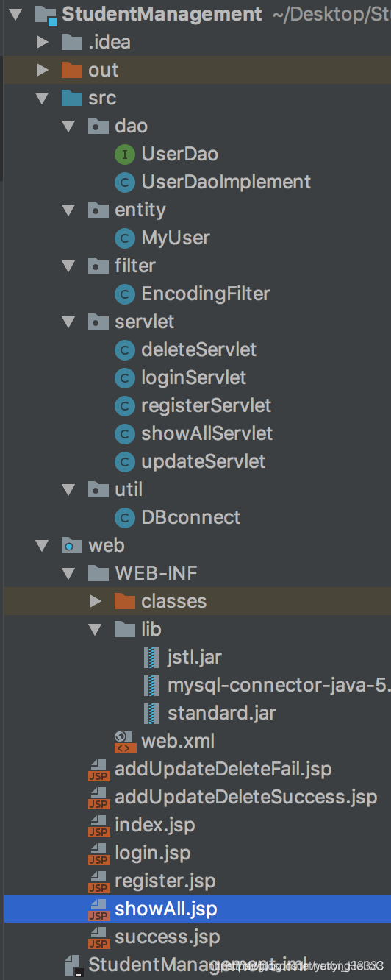The image size is (391, 980).
Task: Click the JSP icon of index.jsp
Action: [98, 825]
